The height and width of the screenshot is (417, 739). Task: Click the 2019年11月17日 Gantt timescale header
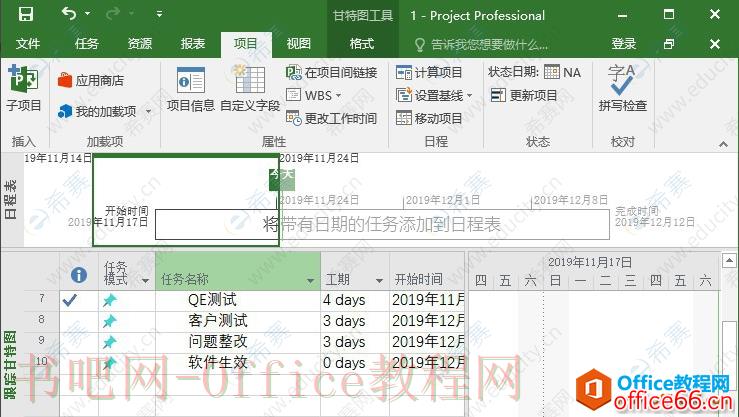590,262
